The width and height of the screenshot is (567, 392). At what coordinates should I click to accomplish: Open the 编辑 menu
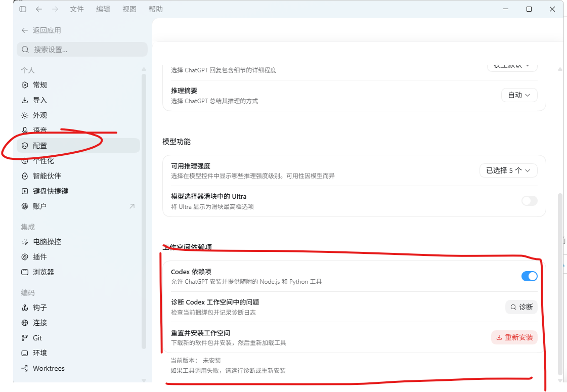[x=103, y=9]
